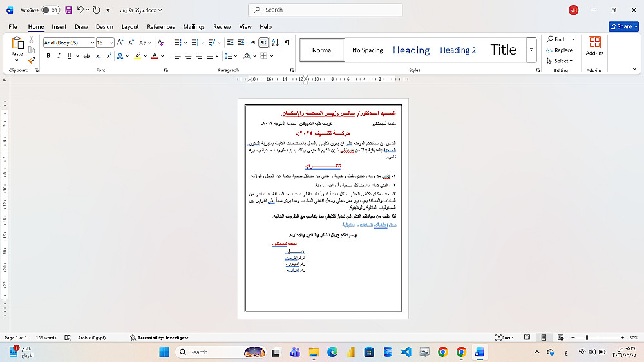The image size is (644, 362).
Task: Cut selection with scissors icon
Action: [32, 40]
